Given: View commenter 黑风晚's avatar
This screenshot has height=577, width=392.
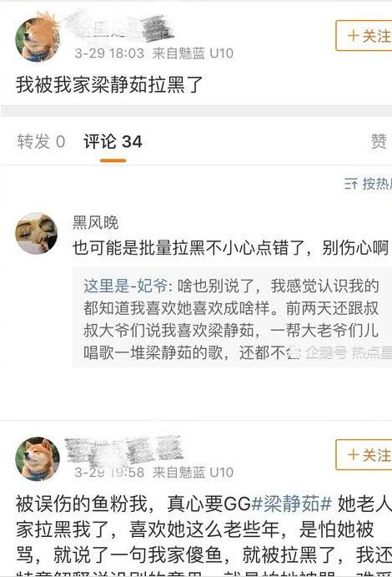Looking at the screenshot, I should (x=37, y=233).
